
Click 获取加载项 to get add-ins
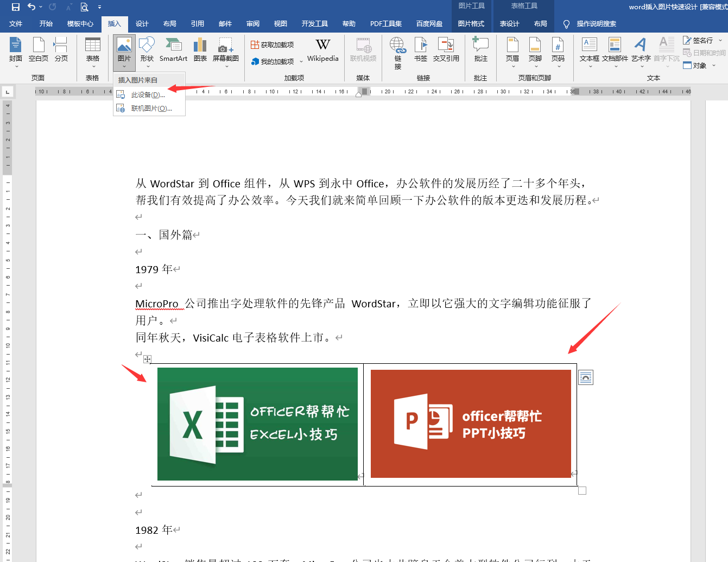click(273, 45)
